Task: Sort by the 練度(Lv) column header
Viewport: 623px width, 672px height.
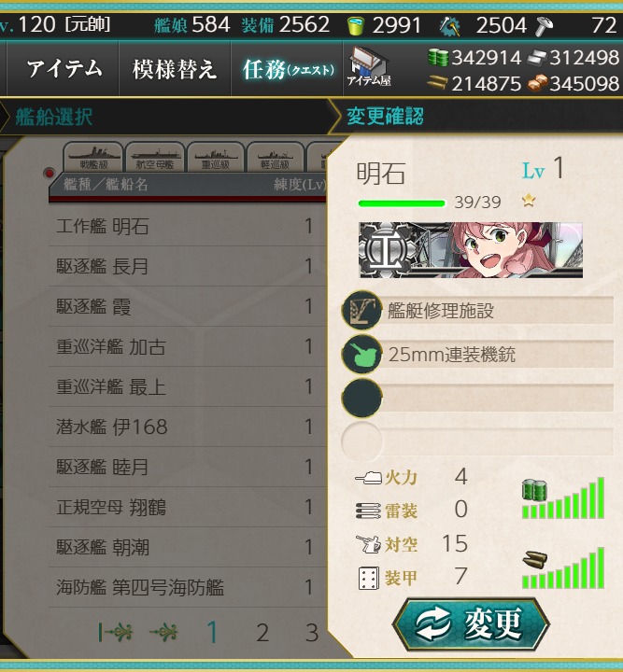Action: pyautogui.click(x=299, y=185)
